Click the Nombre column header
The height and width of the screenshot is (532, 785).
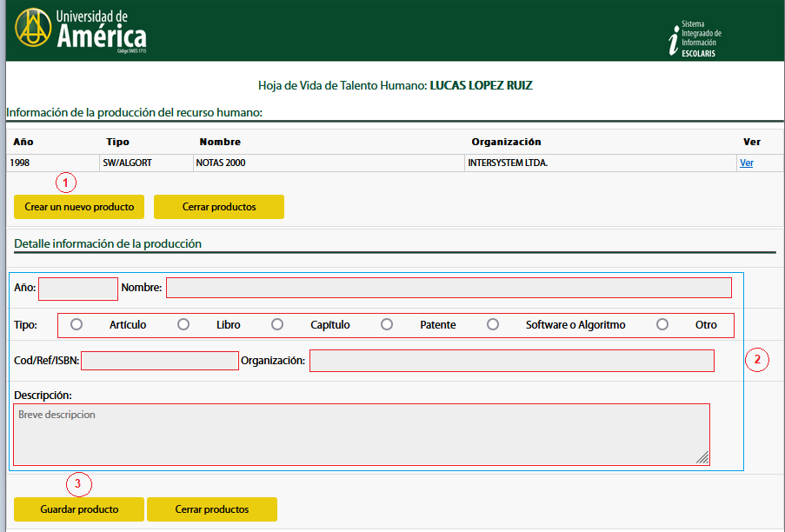click(220, 142)
